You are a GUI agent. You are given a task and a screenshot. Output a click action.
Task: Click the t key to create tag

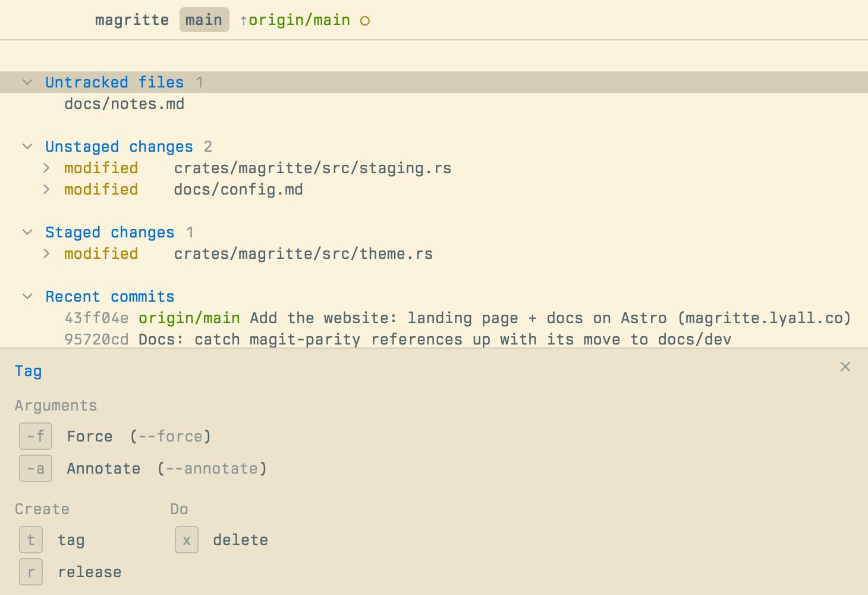31,540
